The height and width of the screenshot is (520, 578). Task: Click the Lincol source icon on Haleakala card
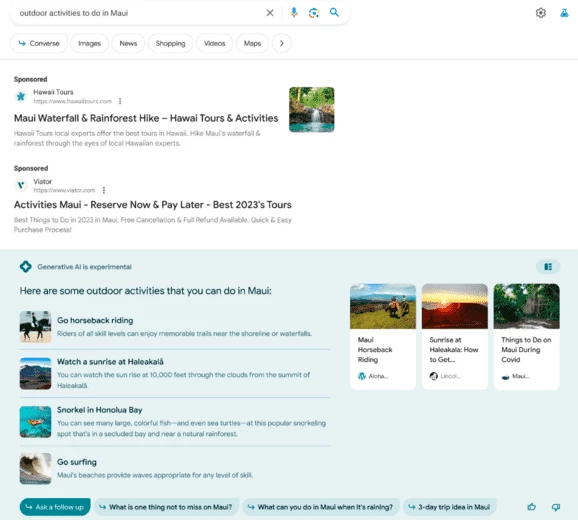434,376
